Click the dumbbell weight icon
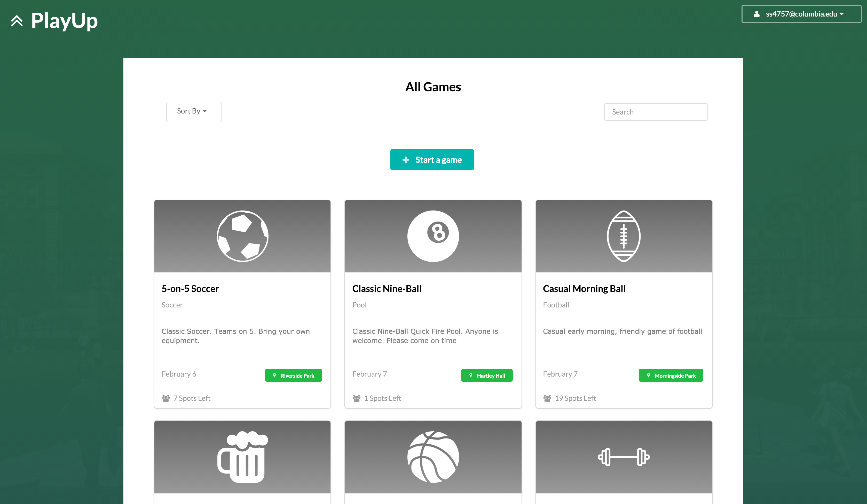The height and width of the screenshot is (504, 867). tap(624, 457)
